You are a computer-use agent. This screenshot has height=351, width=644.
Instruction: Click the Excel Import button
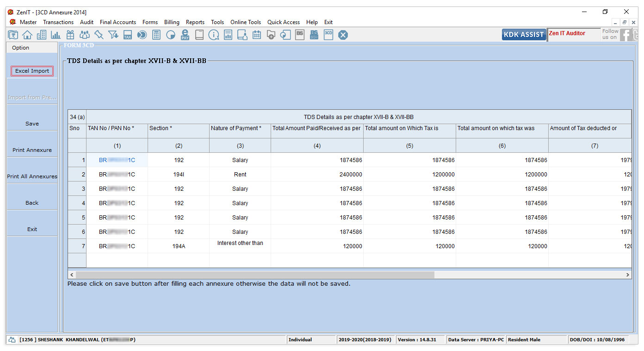[32, 71]
